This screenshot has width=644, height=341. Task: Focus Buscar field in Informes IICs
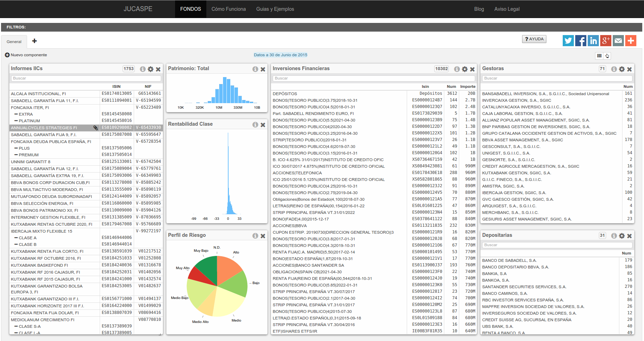pyautogui.click(x=86, y=78)
